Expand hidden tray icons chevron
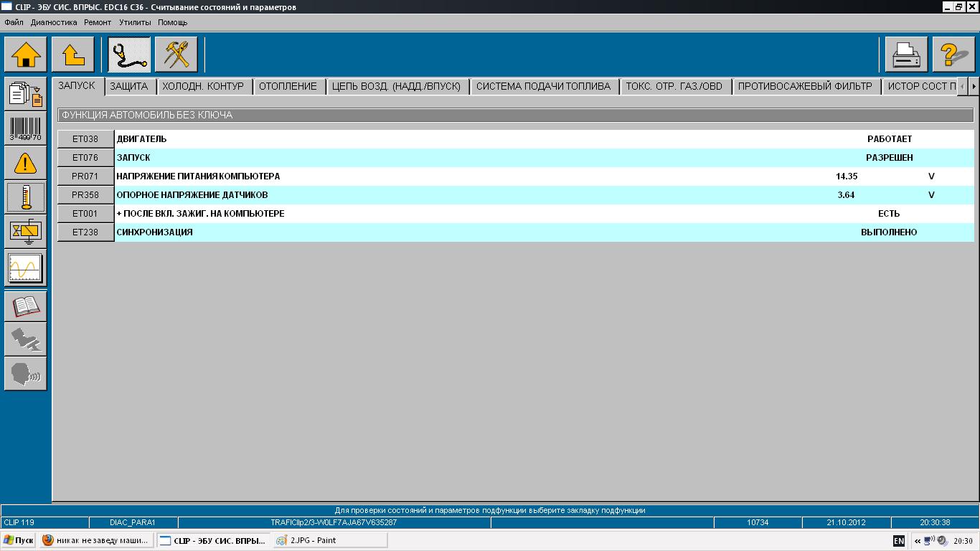Image resolution: width=980 pixels, height=551 pixels. [x=918, y=541]
